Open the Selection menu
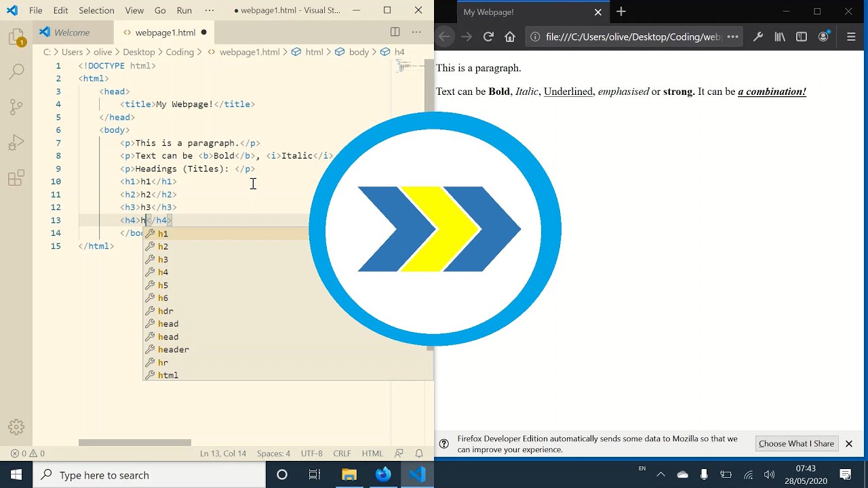The image size is (868, 488). (x=96, y=10)
